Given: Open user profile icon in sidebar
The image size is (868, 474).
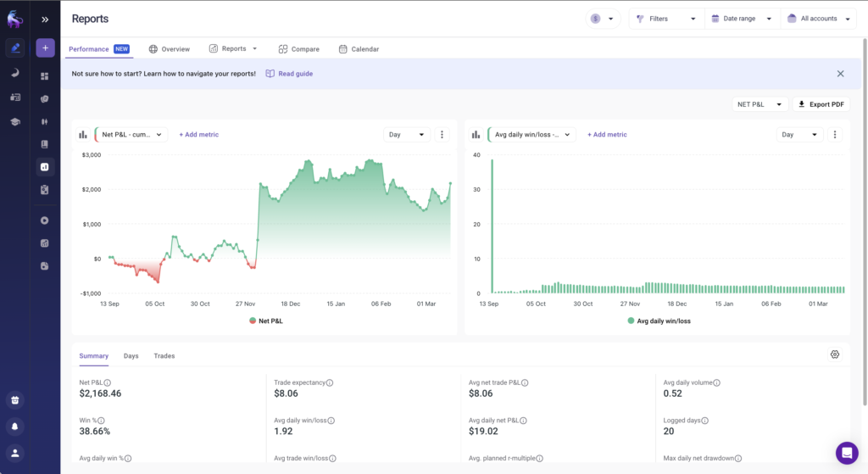Looking at the screenshot, I should tap(15, 453).
